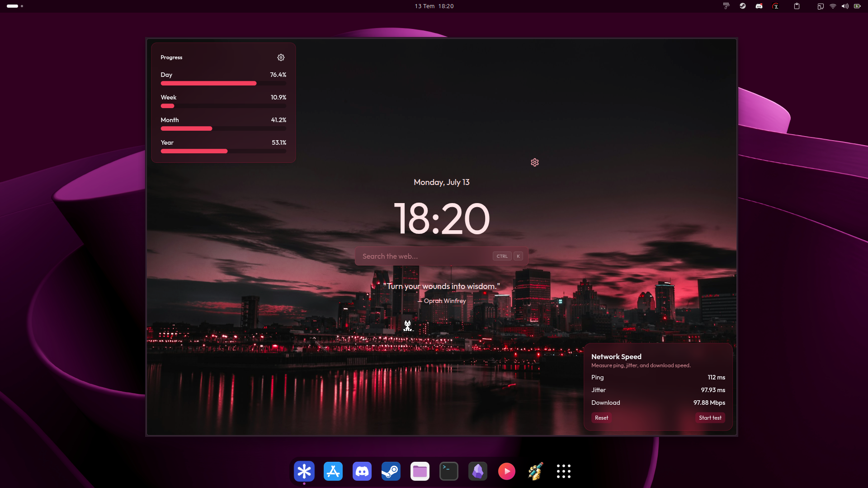Launch App Store from the dock
868x488 pixels.
click(333, 471)
